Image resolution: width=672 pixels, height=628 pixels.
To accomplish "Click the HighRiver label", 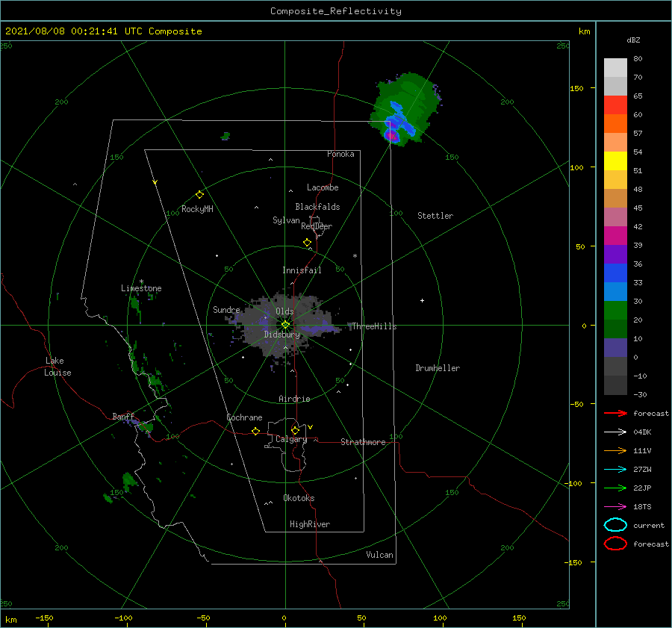I will pyautogui.click(x=310, y=524).
